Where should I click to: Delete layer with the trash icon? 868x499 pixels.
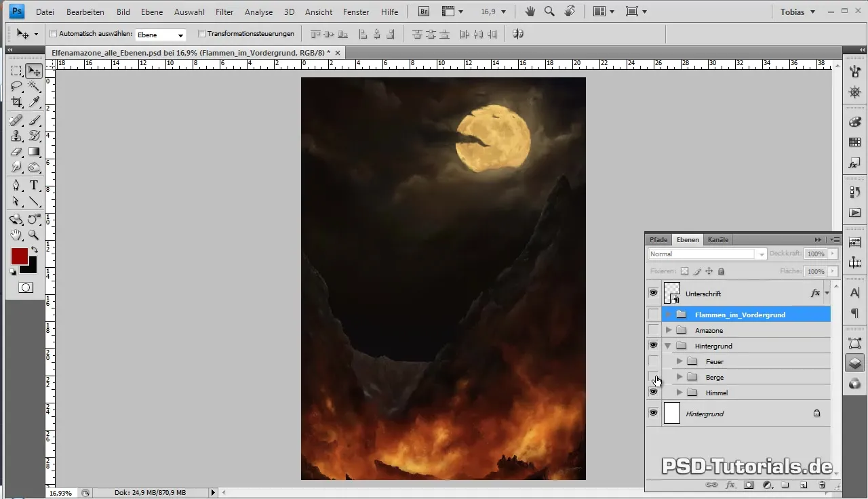tap(822, 485)
